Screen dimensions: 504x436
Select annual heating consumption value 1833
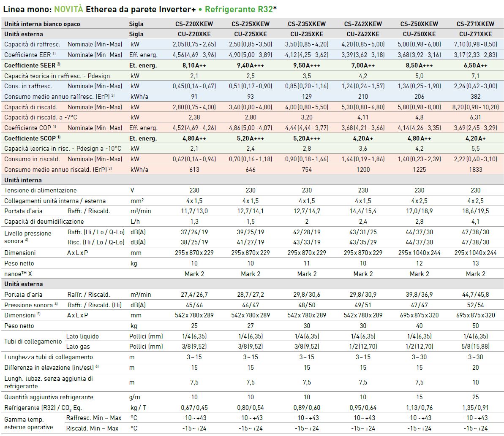click(475, 170)
